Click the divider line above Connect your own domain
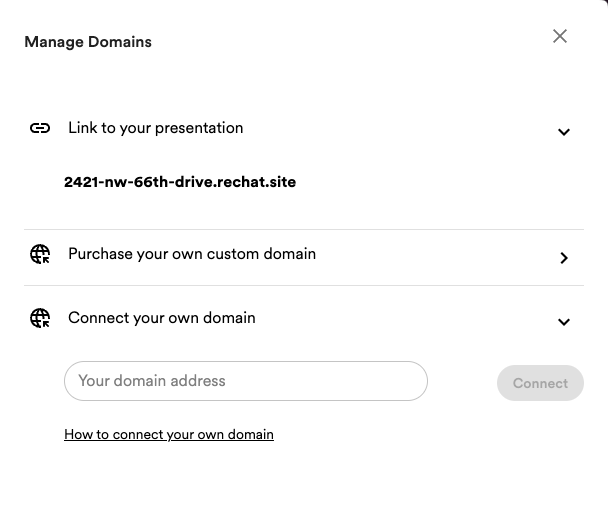The image size is (608, 510). [x=304, y=285]
